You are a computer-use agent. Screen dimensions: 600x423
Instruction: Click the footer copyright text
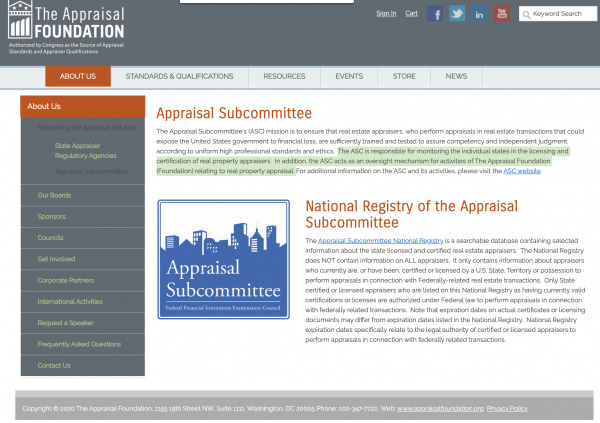tap(209, 408)
